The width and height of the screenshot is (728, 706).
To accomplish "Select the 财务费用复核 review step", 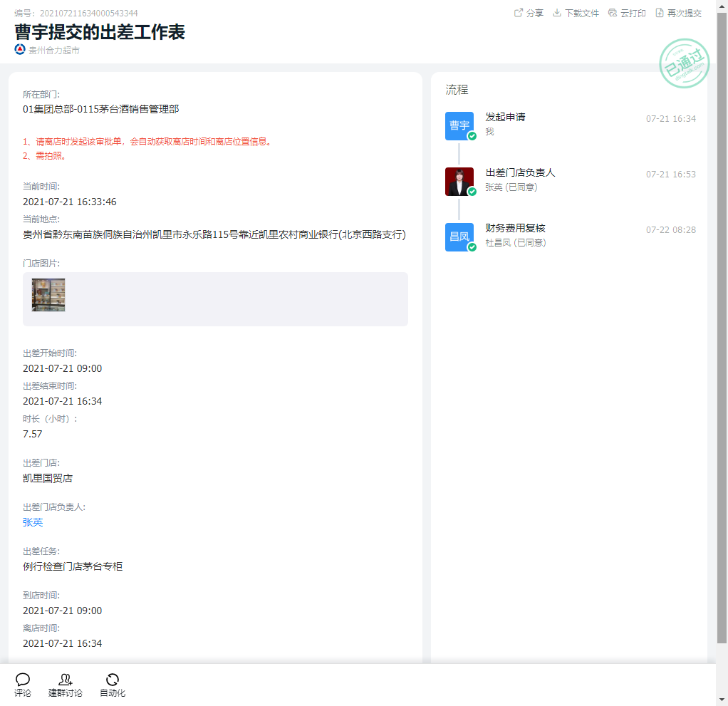I will (515, 228).
